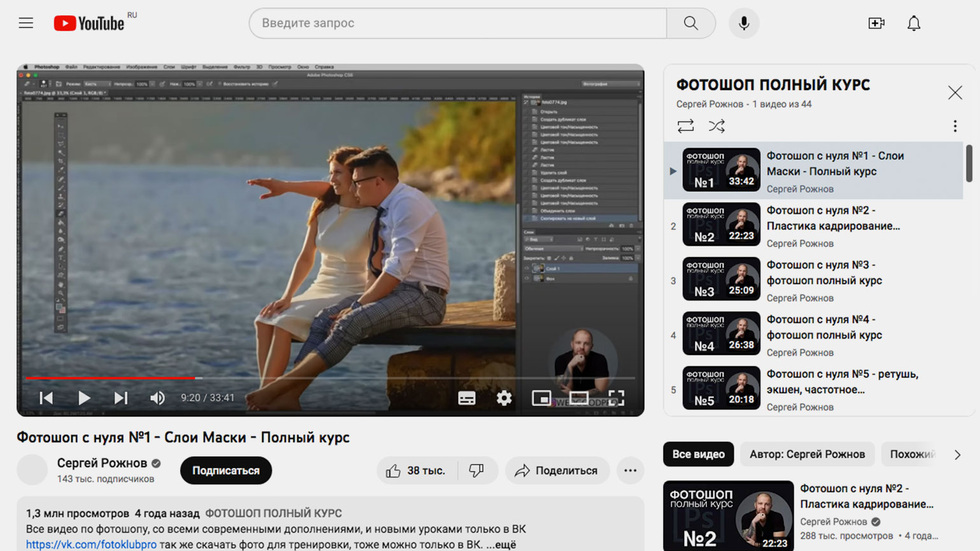Toggle playlist loop

click(x=685, y=126)
